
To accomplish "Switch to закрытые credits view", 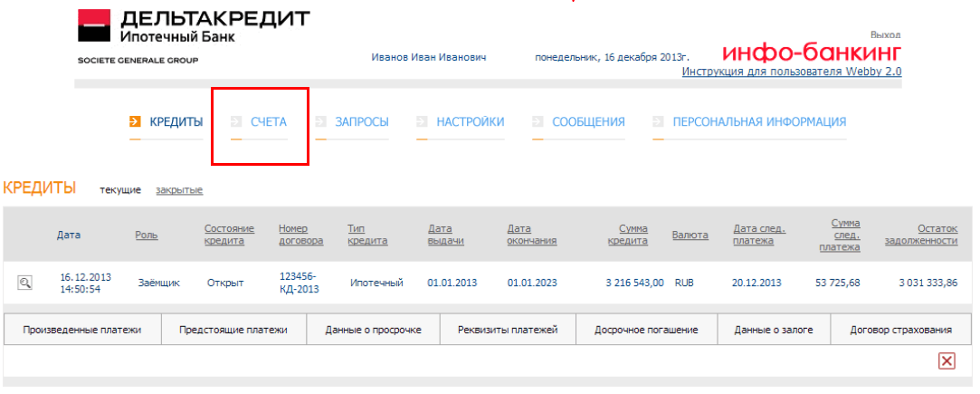I will pyautogui.click(x=179, y=190).
